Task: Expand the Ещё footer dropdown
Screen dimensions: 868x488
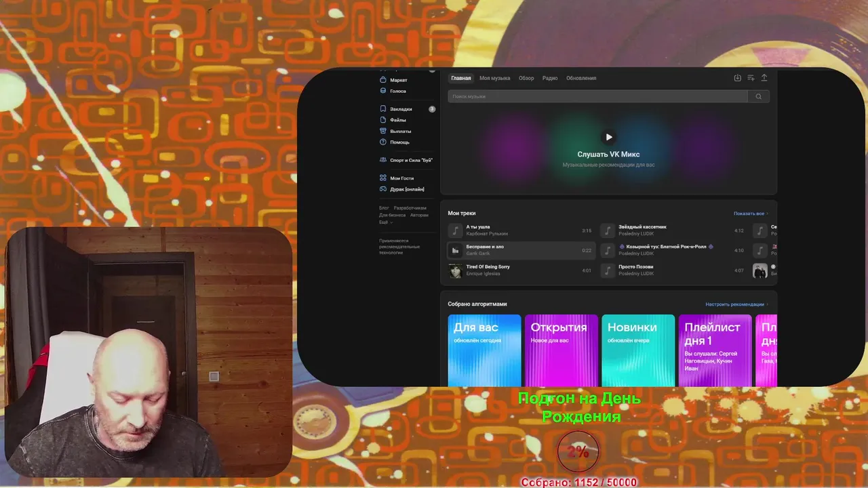Action: pyautogui.click(x=385, y=222)
